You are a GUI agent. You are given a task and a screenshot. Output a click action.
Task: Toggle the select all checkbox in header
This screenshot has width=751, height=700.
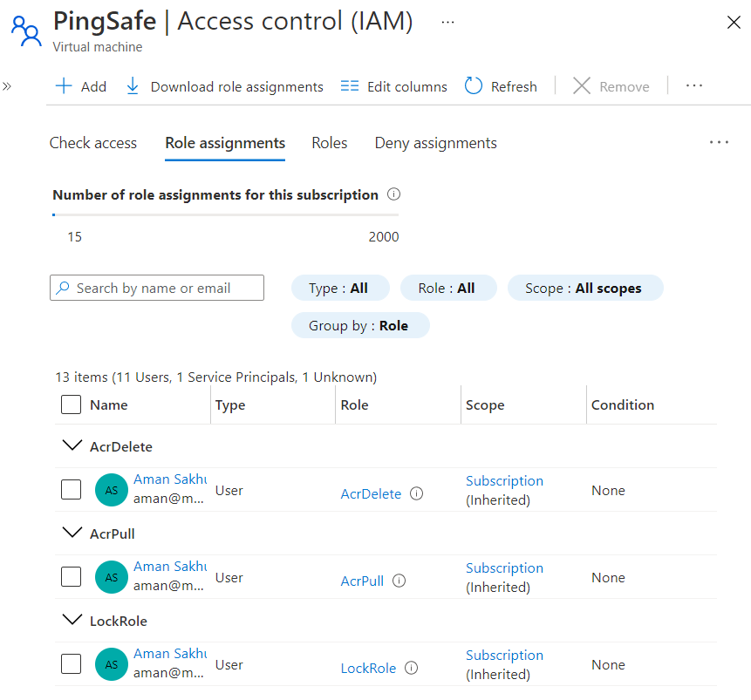tap(72, 404)
